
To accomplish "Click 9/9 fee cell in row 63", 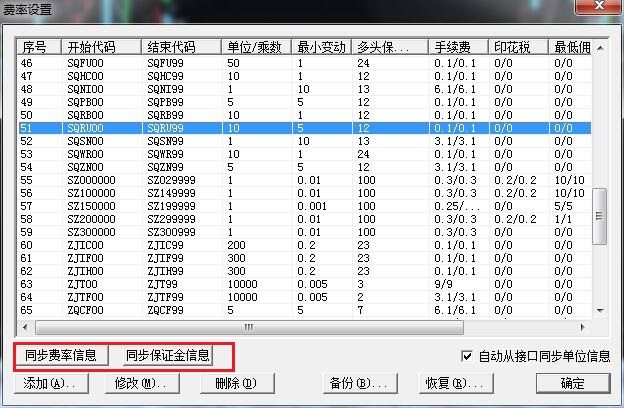I will click(x=443, y=284).
